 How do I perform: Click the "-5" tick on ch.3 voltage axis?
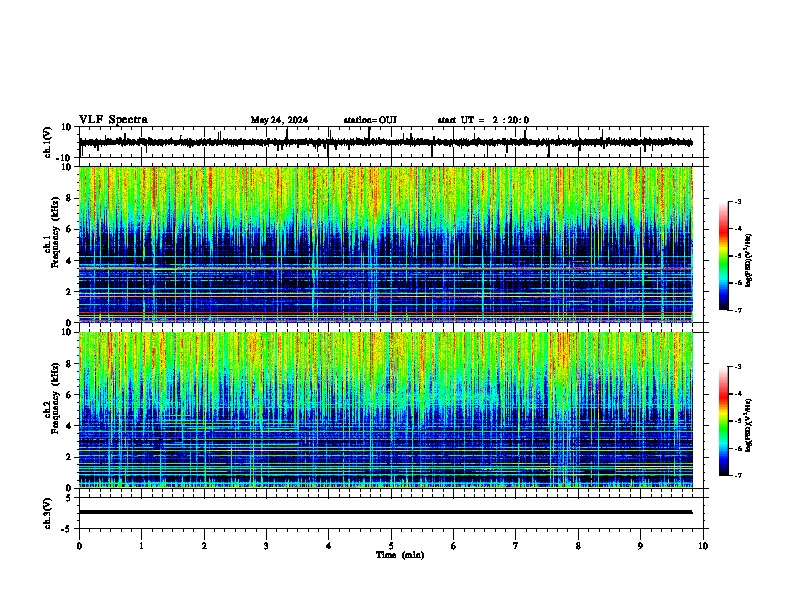click(x=67, y=529)
